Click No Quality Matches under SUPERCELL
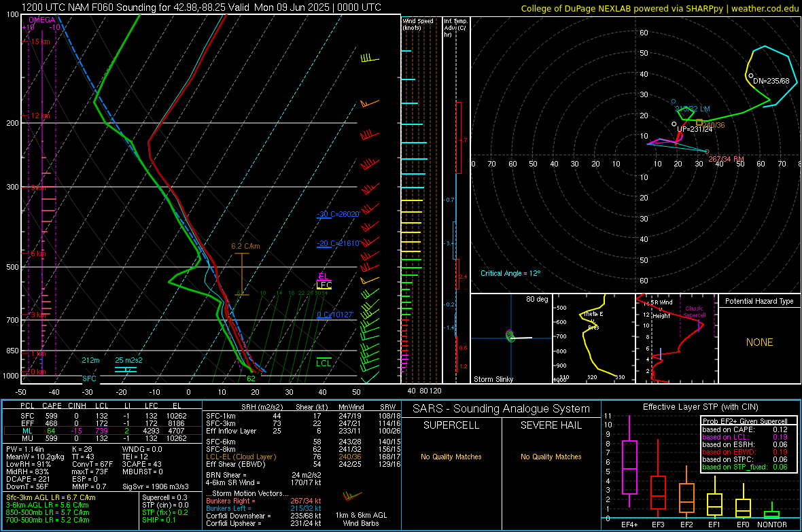 click(451, 457)
